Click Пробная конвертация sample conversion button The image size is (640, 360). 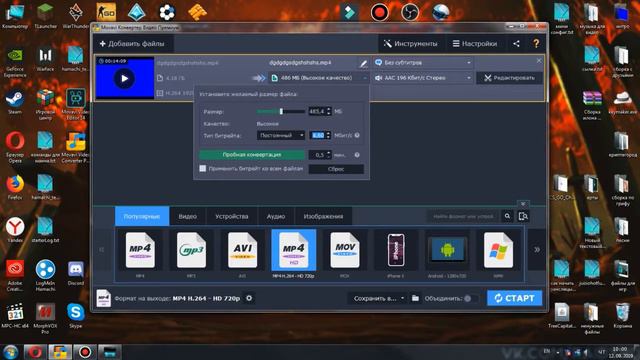252,155
